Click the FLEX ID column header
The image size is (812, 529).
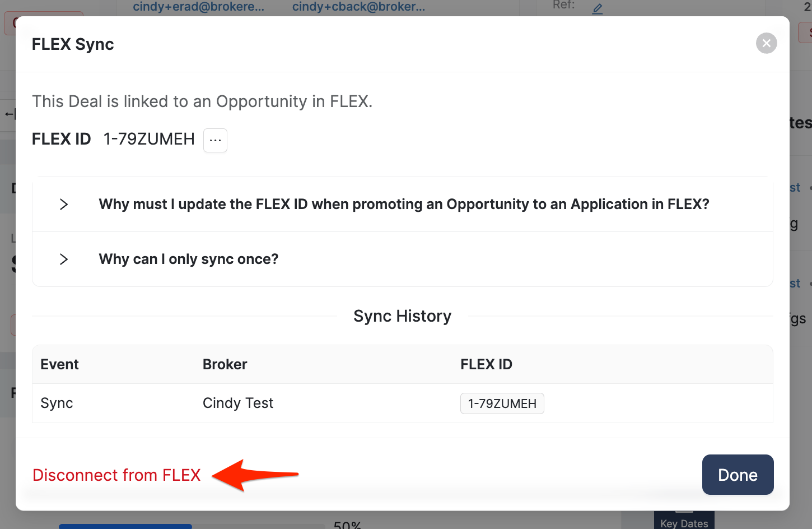tap(486, 365)
